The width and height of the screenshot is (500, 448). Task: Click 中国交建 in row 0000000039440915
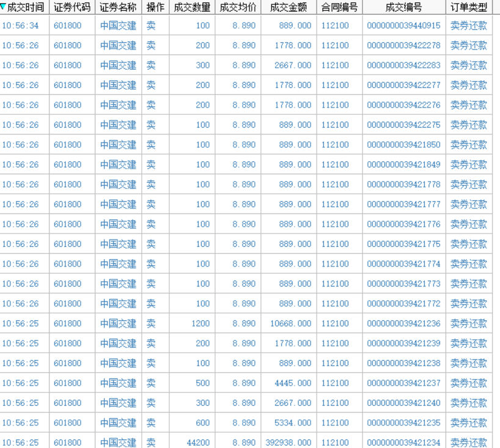click(x=119, y=26)
